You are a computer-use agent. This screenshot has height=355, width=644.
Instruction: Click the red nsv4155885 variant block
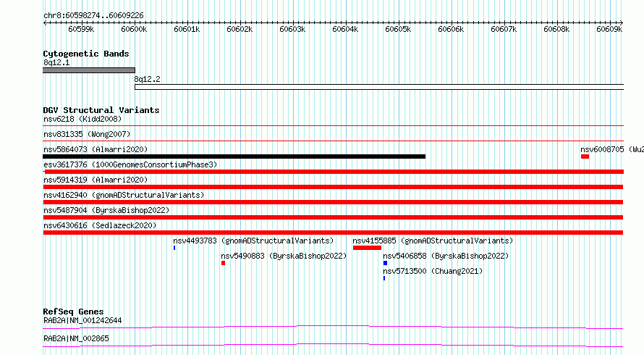[x=367, y=248]
